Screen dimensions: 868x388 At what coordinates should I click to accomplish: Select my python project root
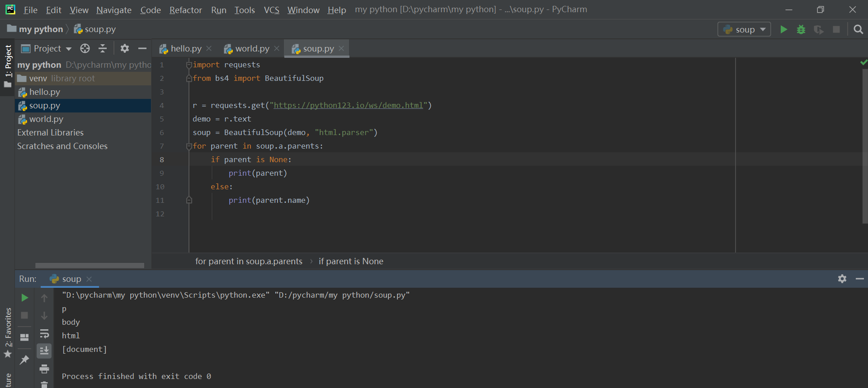83,65
